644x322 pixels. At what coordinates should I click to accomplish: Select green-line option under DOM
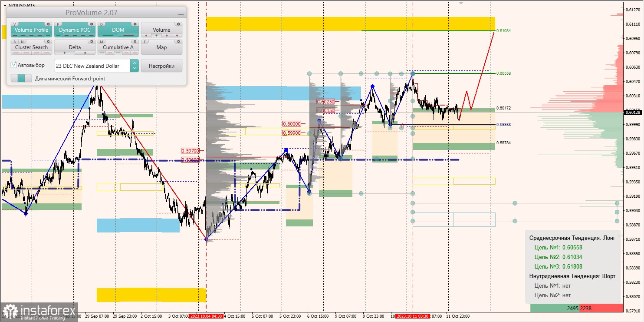click(x=108, y=35)
